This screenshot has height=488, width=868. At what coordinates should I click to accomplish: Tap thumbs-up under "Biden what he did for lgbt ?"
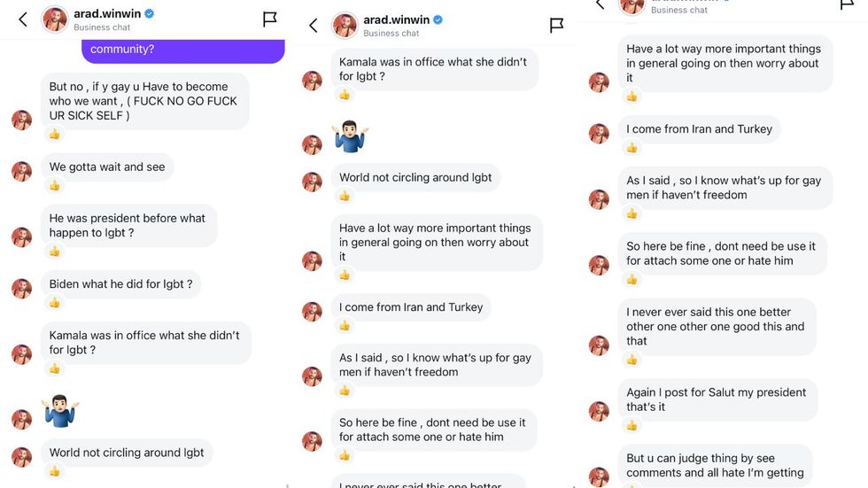(54, 303)
